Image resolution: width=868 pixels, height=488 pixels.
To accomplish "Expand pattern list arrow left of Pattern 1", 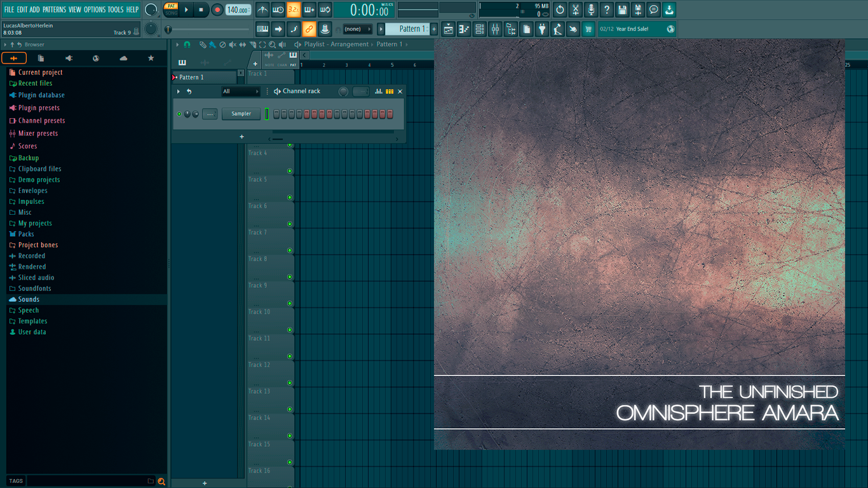I will point(381,29).
